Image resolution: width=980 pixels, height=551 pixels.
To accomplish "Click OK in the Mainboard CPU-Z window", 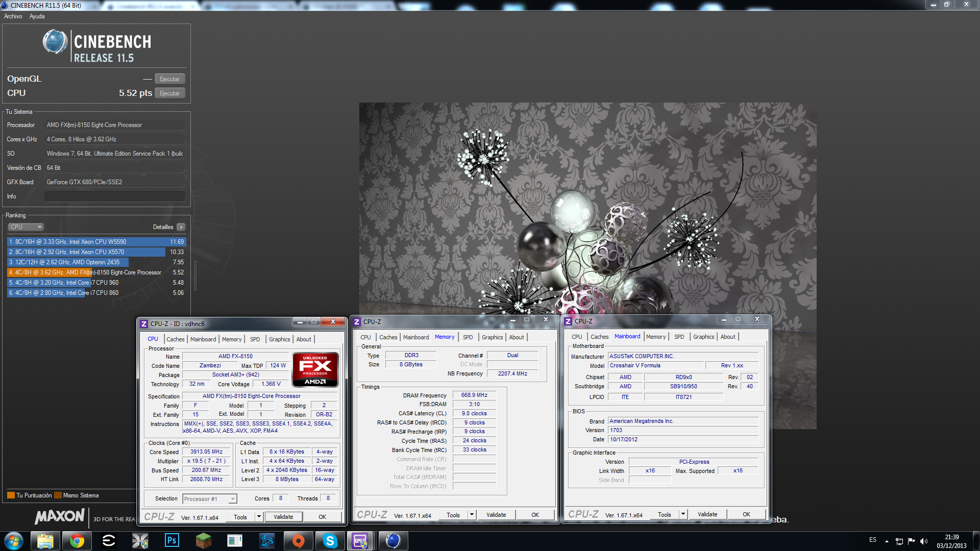I will coord(746,514).
